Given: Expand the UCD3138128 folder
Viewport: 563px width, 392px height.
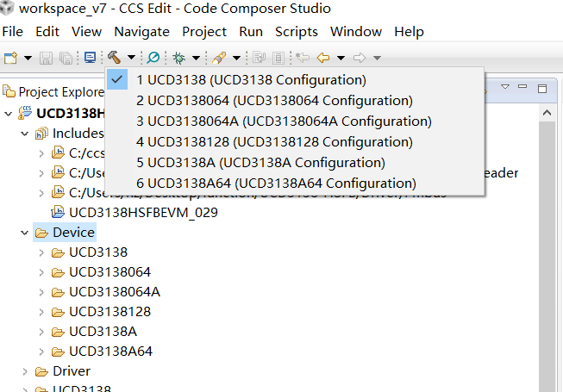Looking at the screenshot, I should (41, 311).
